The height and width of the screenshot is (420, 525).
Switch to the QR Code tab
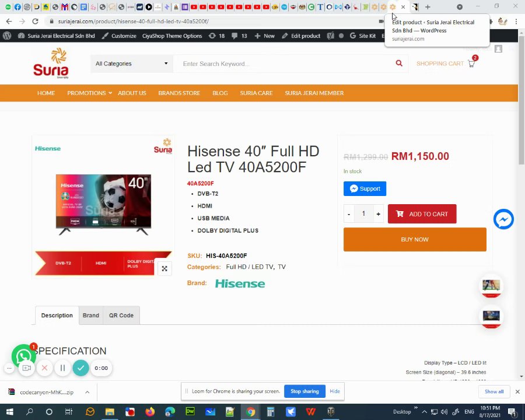pos(121,316)
